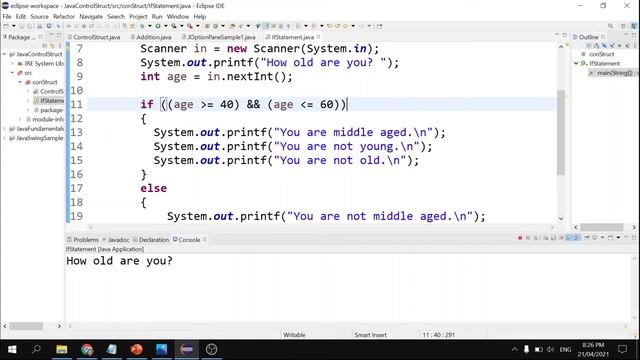Open the Navigate menu
Viewport: 640px width, 360px height.
click(x=91, y=17)
